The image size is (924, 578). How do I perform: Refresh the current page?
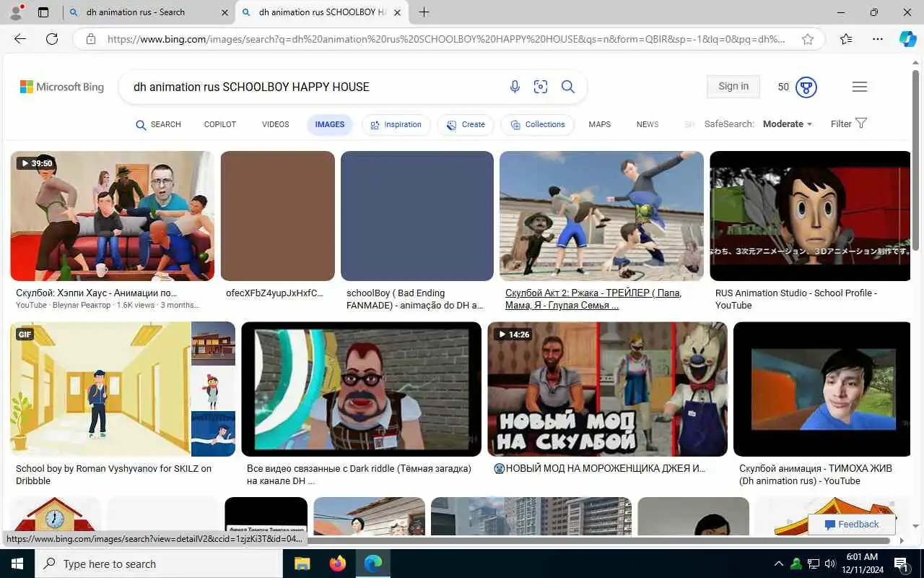[x=52, y=39]
